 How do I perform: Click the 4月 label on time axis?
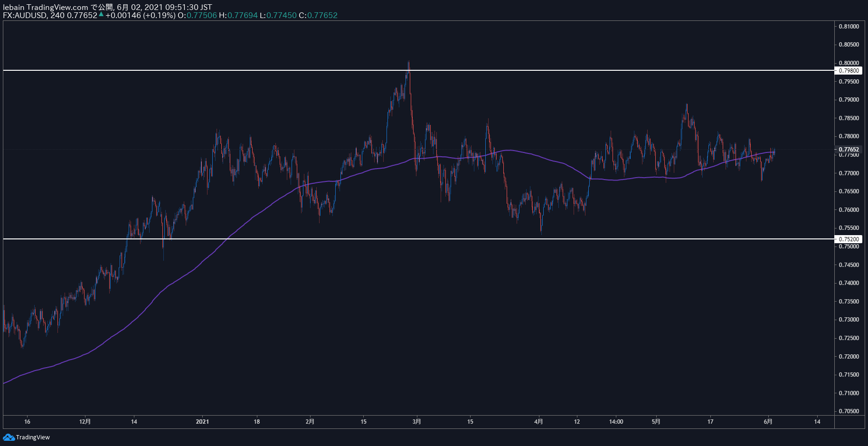538,422
